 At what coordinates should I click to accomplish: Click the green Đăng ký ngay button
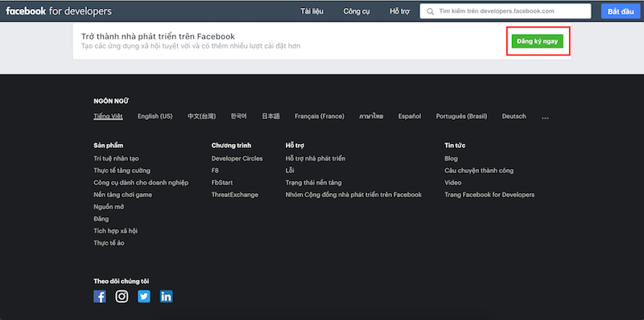pyautogui.click(x=537, y=42)
